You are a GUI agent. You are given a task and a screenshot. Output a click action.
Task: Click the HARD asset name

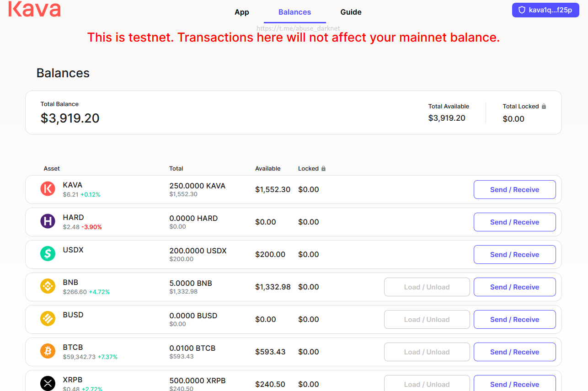[x=74, y=218]
